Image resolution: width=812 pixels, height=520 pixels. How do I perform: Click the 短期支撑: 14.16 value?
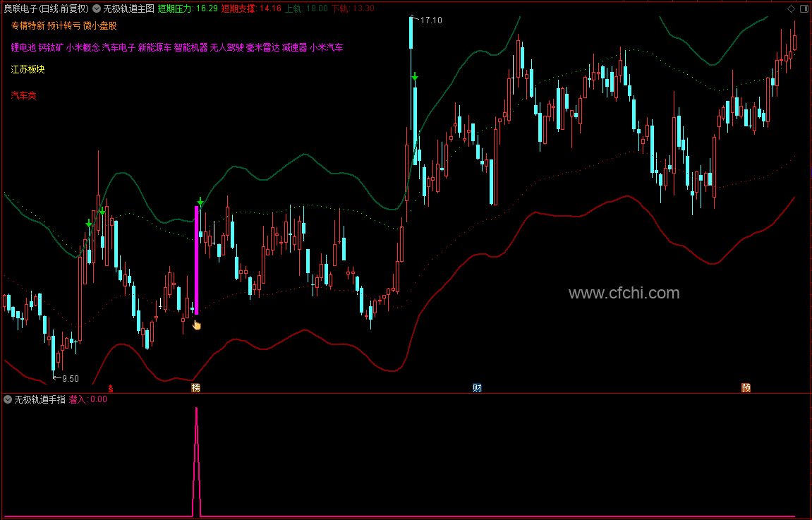tap(251, 8)
